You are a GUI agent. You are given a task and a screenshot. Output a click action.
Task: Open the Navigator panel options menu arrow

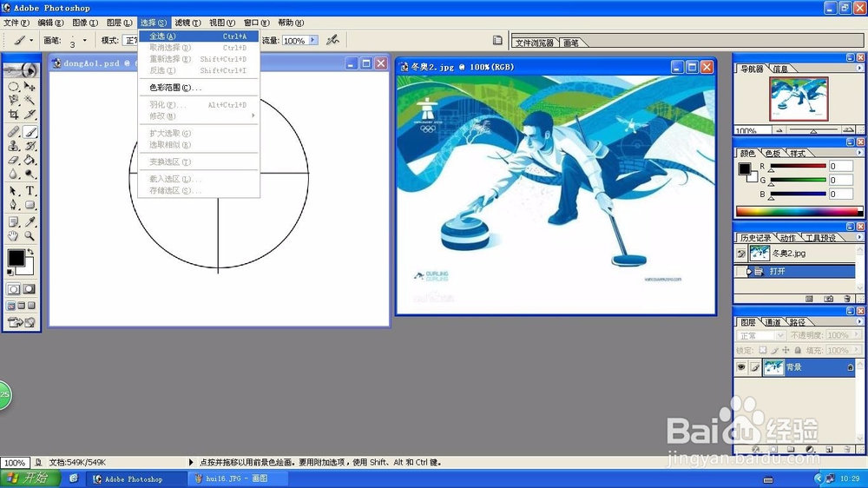pyautogui.click(x=859, y=68)
